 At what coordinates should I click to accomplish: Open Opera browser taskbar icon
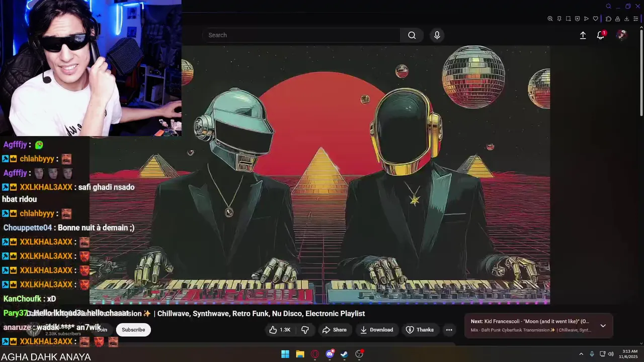pos(315,354)
